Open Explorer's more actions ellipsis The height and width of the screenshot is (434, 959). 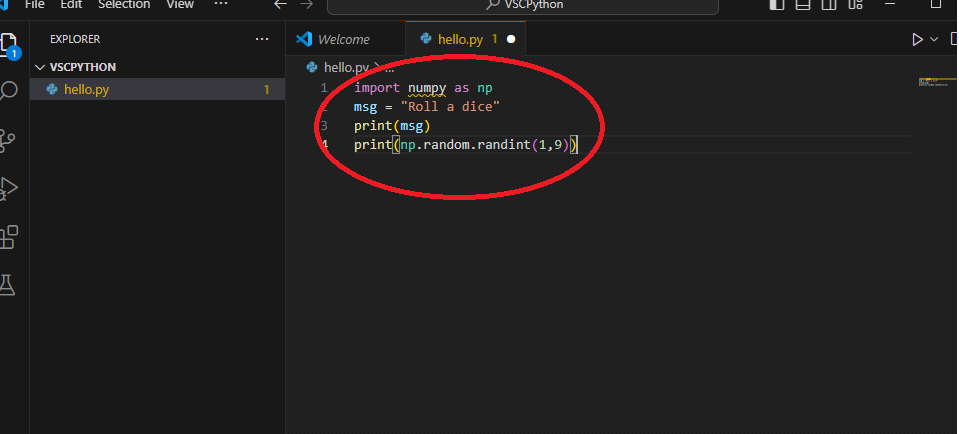[262, 39]
